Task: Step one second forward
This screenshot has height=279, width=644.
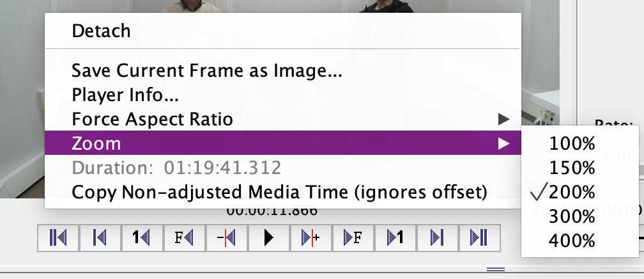Action: 395,238
